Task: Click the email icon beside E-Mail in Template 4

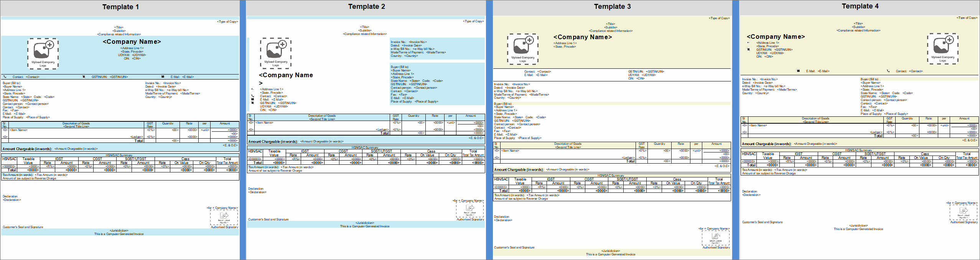Action: (x=798, y=71)
